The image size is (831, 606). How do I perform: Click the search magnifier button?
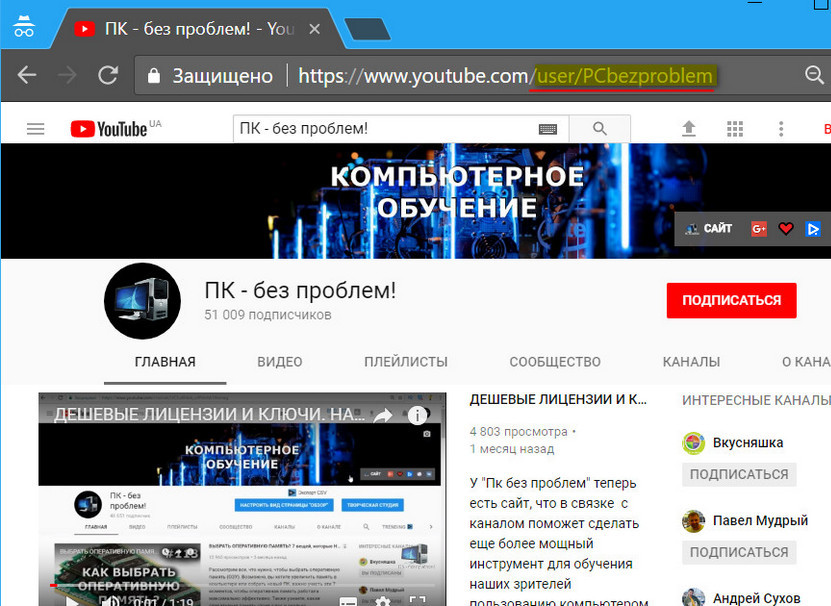pos(599,128)
